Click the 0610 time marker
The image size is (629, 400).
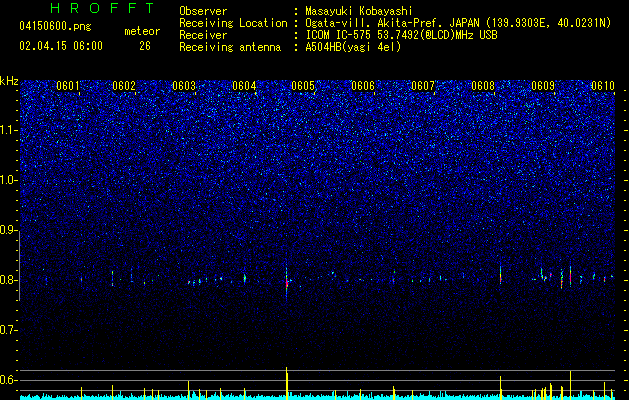click(x=603, y=86)
